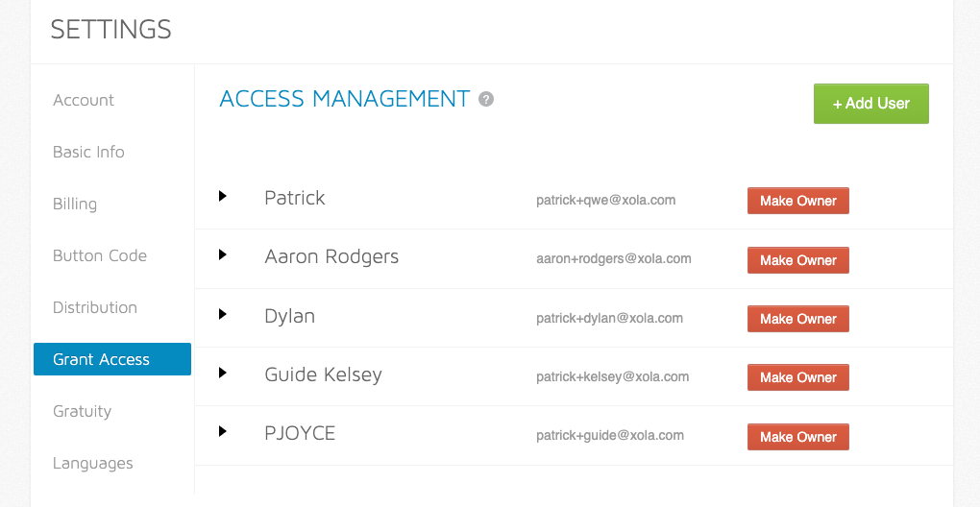Viewport: 980px width, 507px height.
Task: Make Patrick the owner
Action: tap(798, 201)
